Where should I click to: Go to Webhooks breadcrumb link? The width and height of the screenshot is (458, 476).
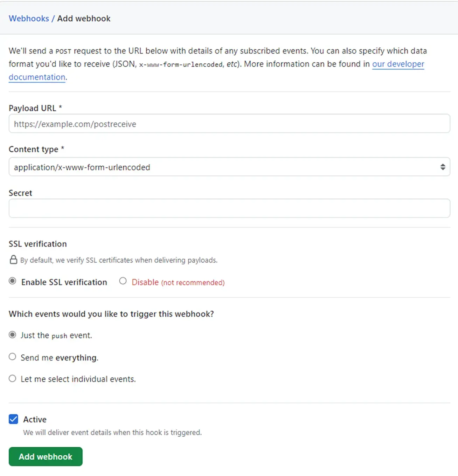[x=29, y=19]
